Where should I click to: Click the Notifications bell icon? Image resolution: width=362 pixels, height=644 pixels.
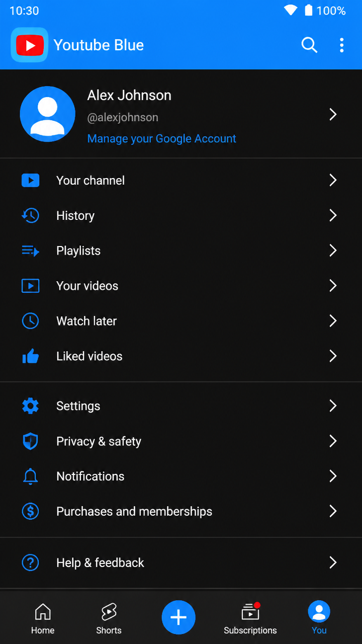31,476
